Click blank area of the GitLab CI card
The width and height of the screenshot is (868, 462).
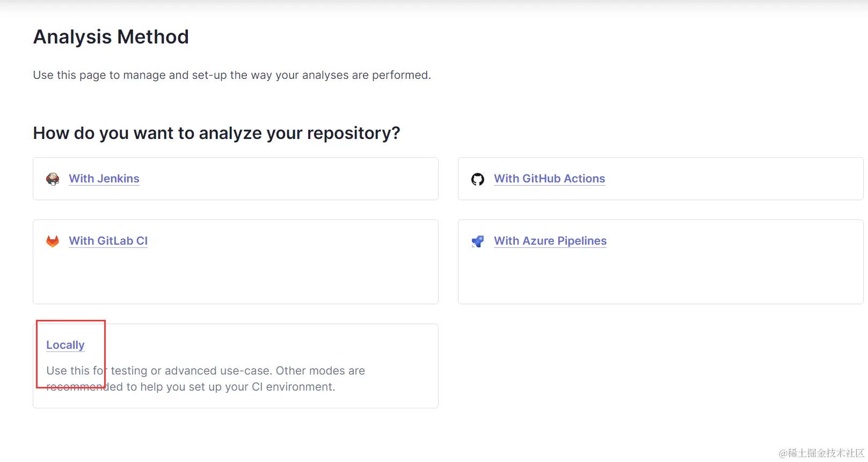click(236, 279)
